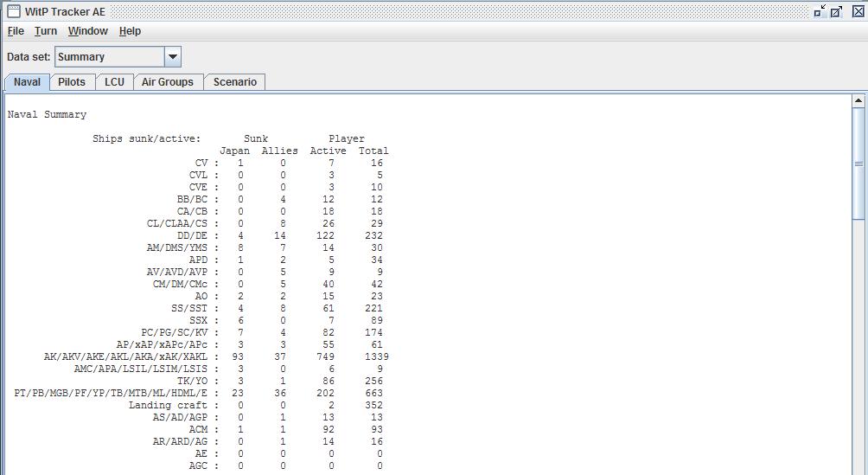Click the total value 221 in SS/SST row
This screenshot has height=475, width=868.
[373, 309]
